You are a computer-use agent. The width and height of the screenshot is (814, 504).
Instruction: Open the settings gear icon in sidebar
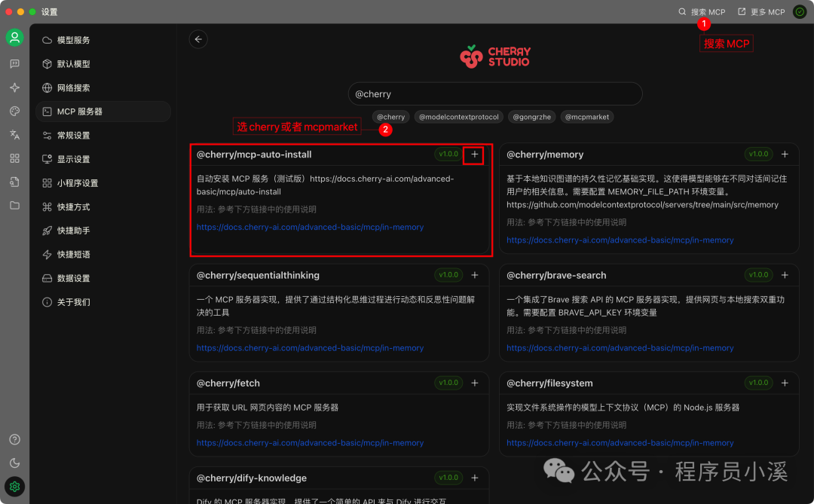click(14, 487)
